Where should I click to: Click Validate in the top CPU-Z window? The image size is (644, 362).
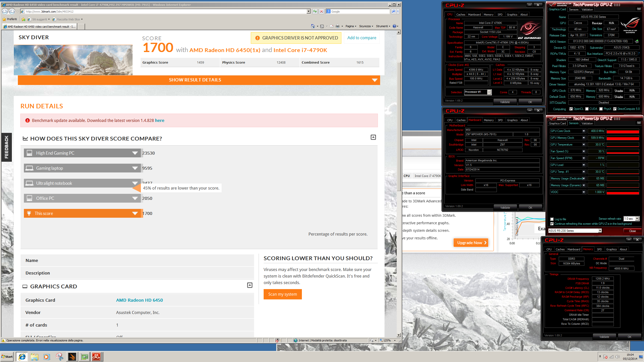[505, 102]
